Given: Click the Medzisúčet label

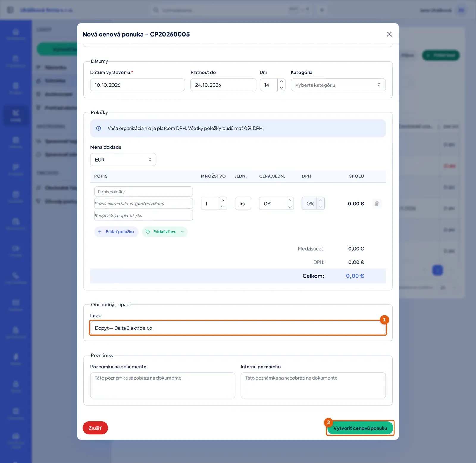Looking at the screenshot, I should point(311,249).
